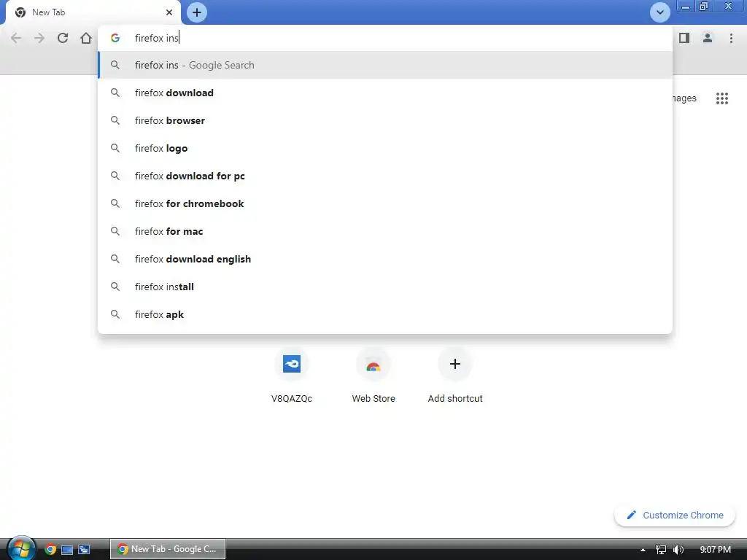Open the volume speaker tray icon
Viewport: 747px width, 560px height.
[x=678, y=550]
